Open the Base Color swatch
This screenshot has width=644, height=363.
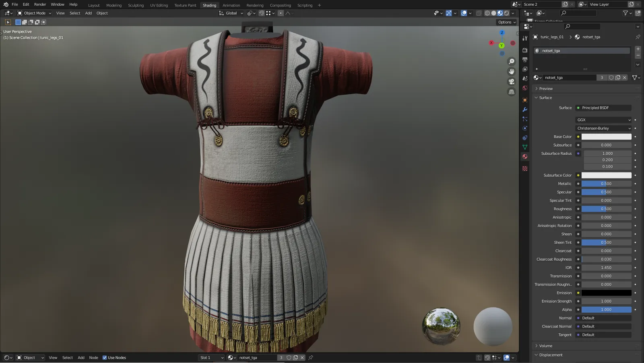point(606,137)
